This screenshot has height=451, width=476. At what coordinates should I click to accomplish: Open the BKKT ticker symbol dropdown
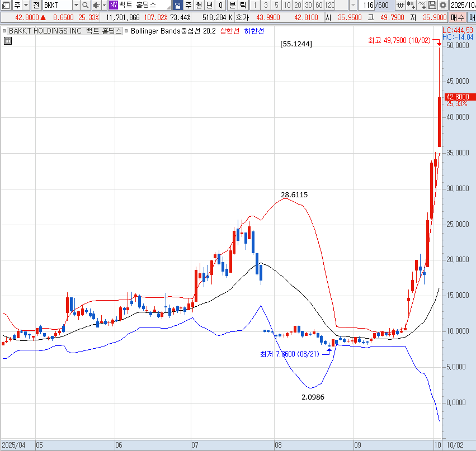(76, 5)
